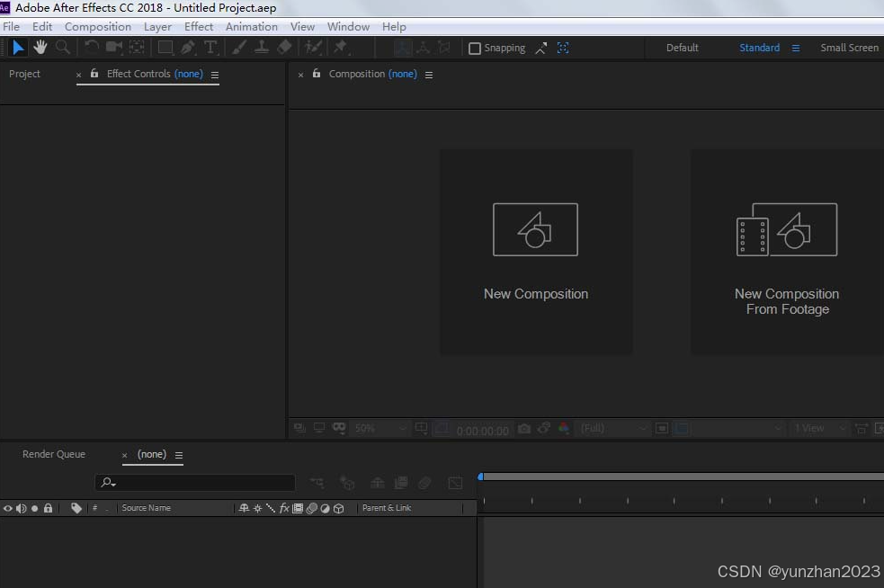Click the label tag column header
884x588 pixels.
click(x=76, y=508)
